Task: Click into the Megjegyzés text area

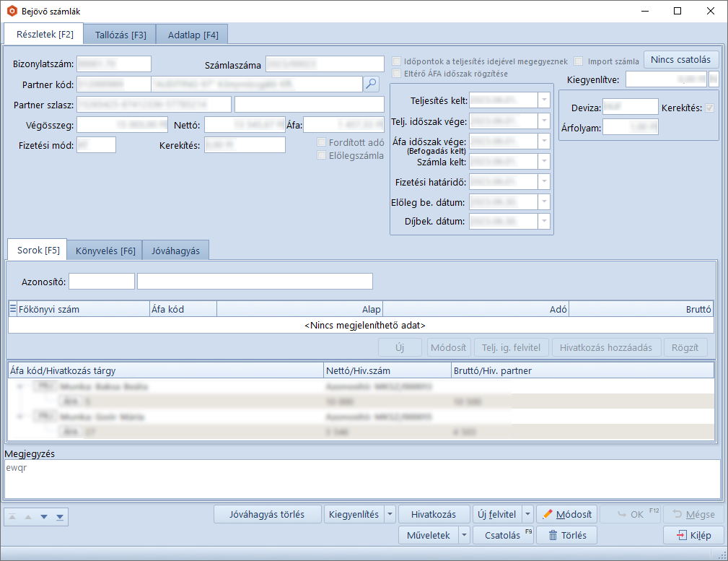Action: click(x=362, y=479)
